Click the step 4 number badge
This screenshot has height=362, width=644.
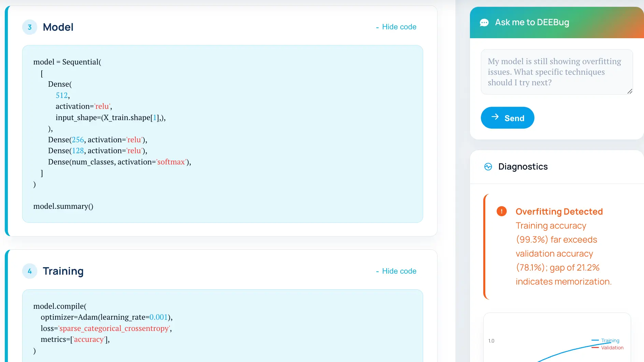click(30, 271)
